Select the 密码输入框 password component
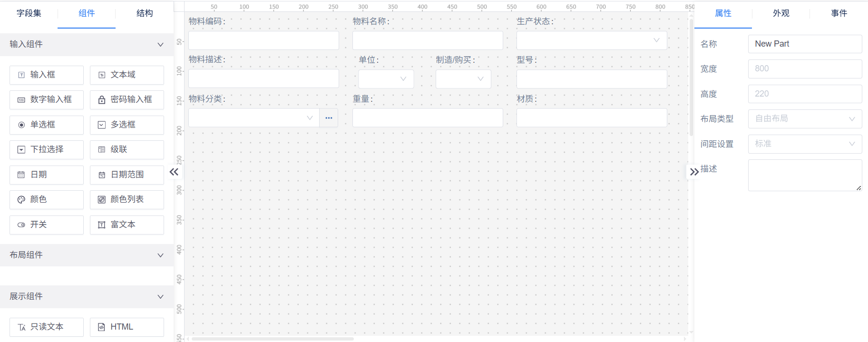The height and width of the screenshot is (342, 868). [x=127, y=100]
